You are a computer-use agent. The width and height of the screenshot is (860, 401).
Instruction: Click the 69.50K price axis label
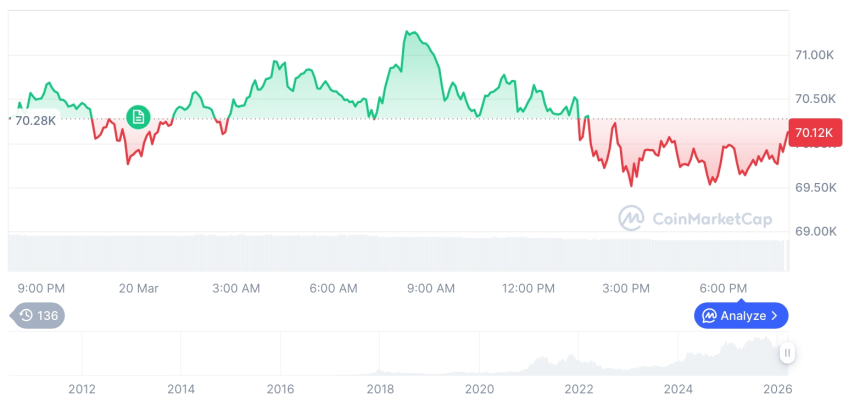point(813,187)
